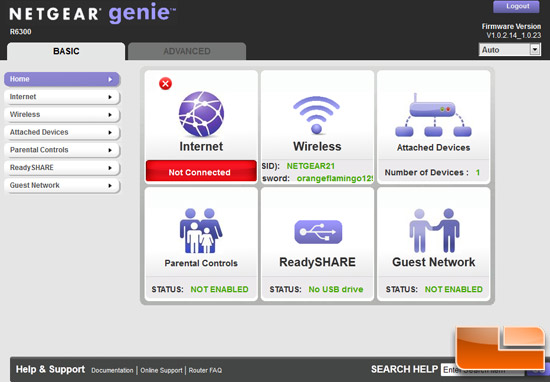Select Wireless in the sidebar menu

(62, 114)
